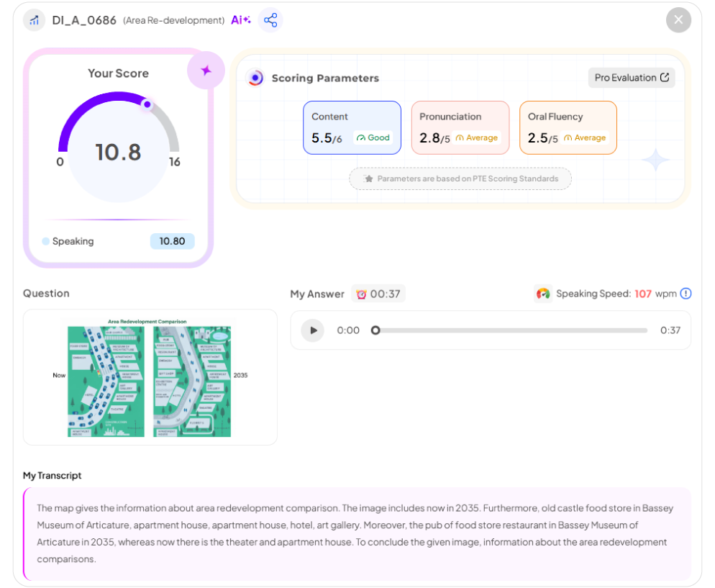
Task: Click the Speaking score value 10.80
Action: 172,241
